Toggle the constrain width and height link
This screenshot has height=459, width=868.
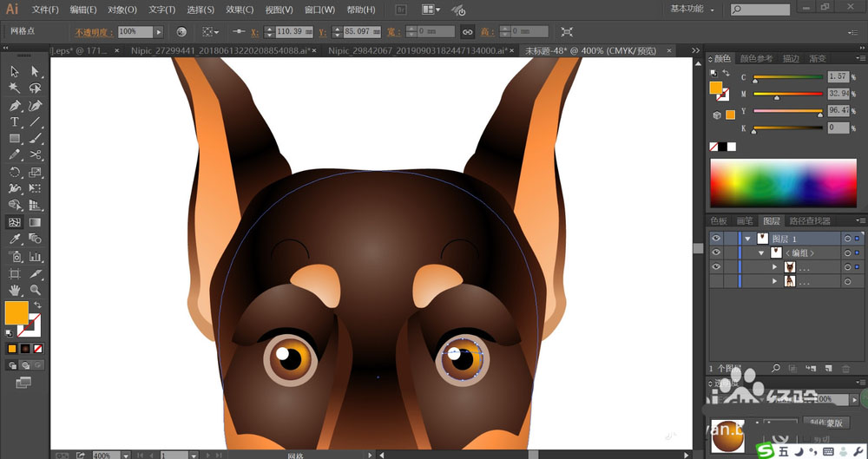click(467, 31)
